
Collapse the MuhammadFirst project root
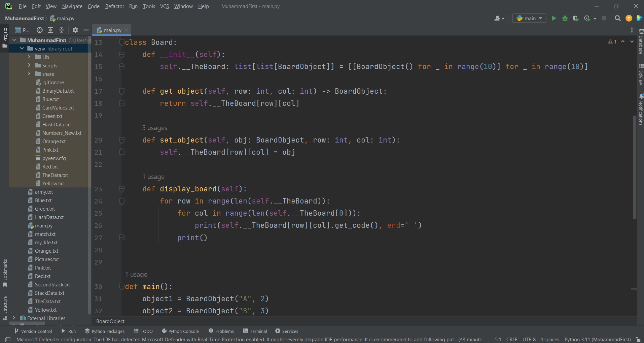(14, 40)
